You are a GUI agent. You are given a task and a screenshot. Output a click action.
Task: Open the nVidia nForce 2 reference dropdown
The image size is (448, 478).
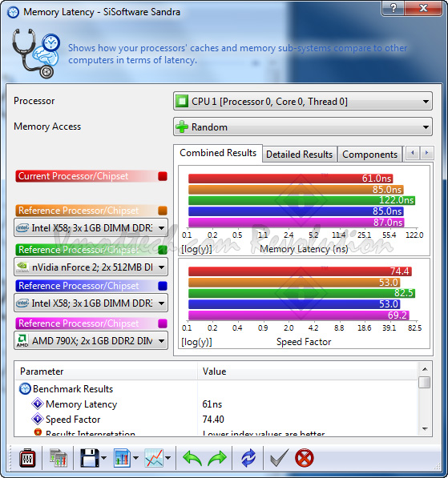coord(91,267)
